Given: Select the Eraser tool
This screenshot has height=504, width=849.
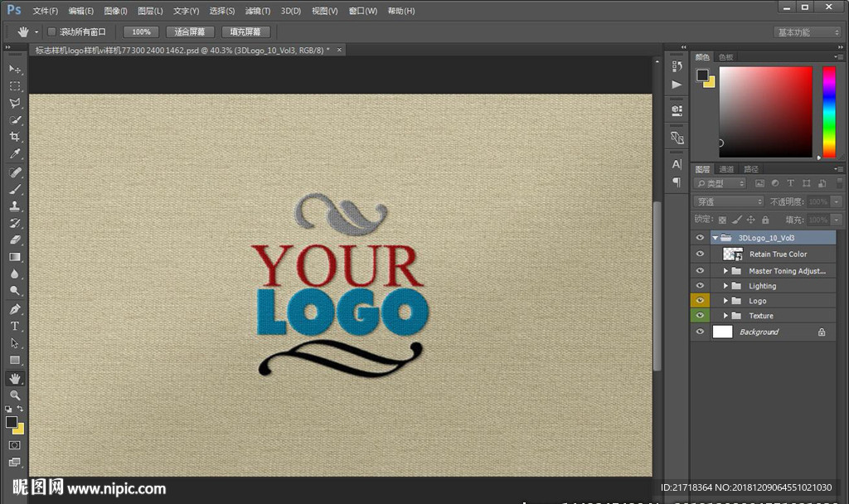Looking at the screenshot, I should click(x=15, y=240).
